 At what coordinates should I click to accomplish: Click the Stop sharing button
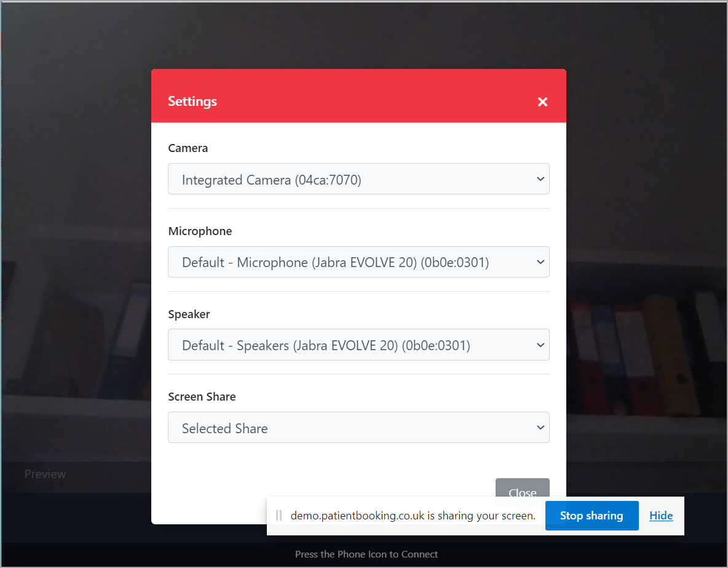[591, 516]
